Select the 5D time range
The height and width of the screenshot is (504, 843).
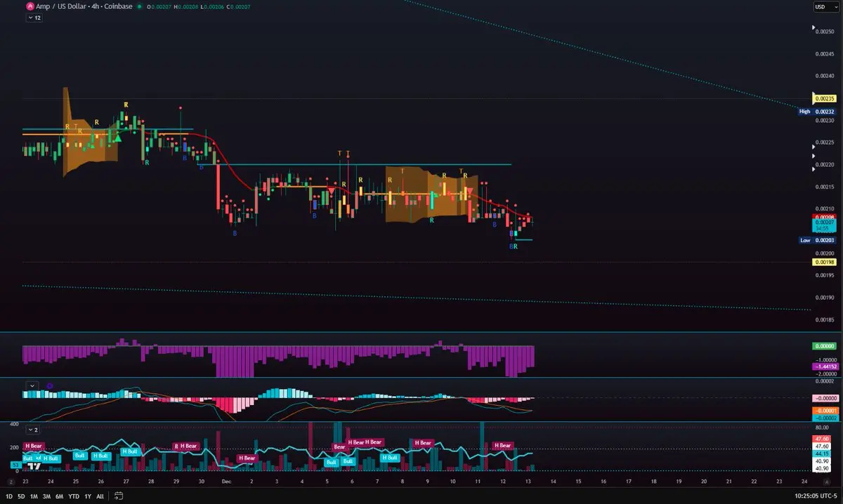(x=21, y=496)
